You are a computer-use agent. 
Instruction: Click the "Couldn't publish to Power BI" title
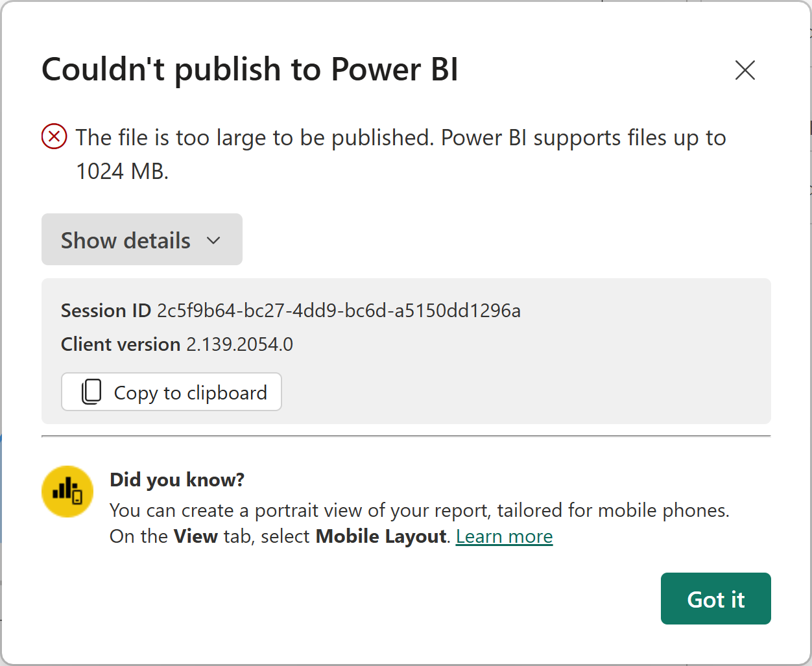(250, 69)
